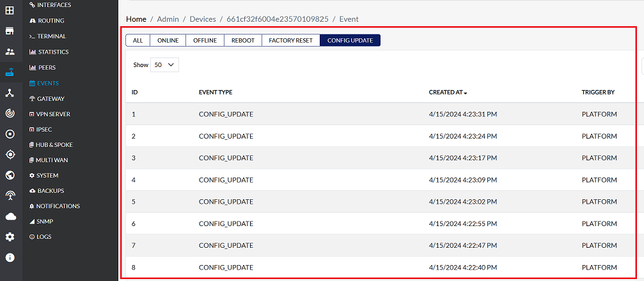The image size is (644, 281).
Task: Click timestamp 4/15/2024 4:23:02 PM
Action: (x=463, y=202)
